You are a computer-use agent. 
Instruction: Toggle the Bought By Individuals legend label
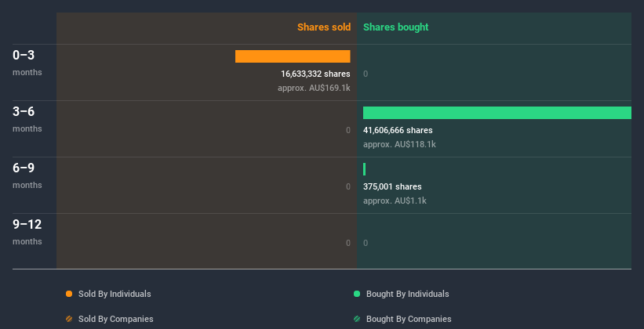pyautogui.click(x=407, y=294)
